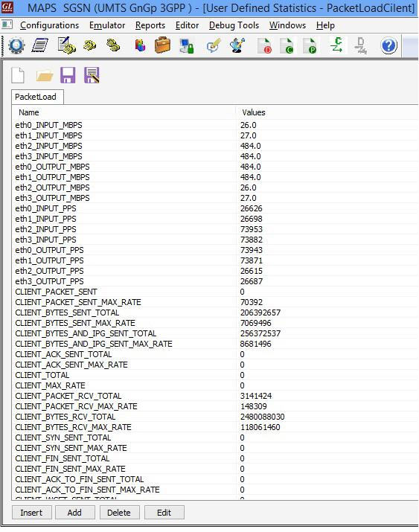Viewport: 419px width, 532px height.
Task: Select the eth1_INPUT_MBPS row
Action: tap(215, 135)
